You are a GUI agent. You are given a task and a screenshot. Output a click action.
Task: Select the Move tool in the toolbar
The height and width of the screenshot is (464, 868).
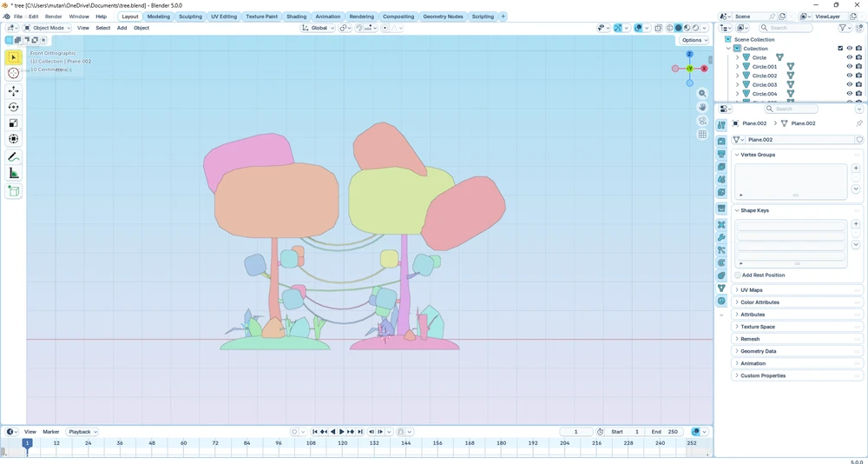point(13,91)
